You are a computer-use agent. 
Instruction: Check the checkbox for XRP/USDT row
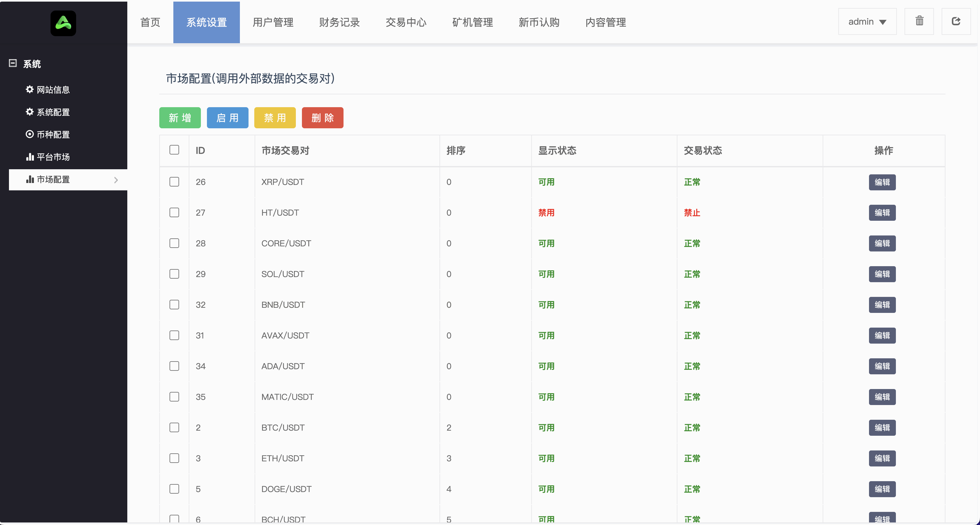(x=174, y=182)
